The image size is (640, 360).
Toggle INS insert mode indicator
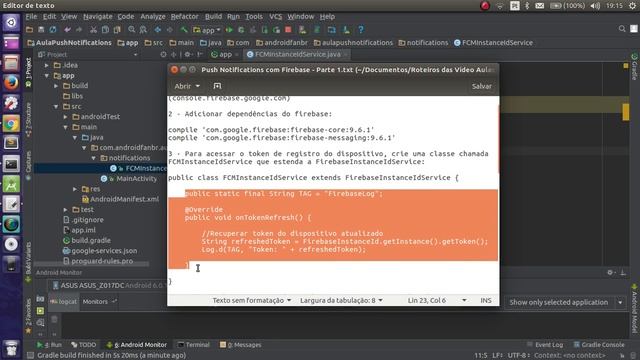pyautogui.click(x=486, y=300)
